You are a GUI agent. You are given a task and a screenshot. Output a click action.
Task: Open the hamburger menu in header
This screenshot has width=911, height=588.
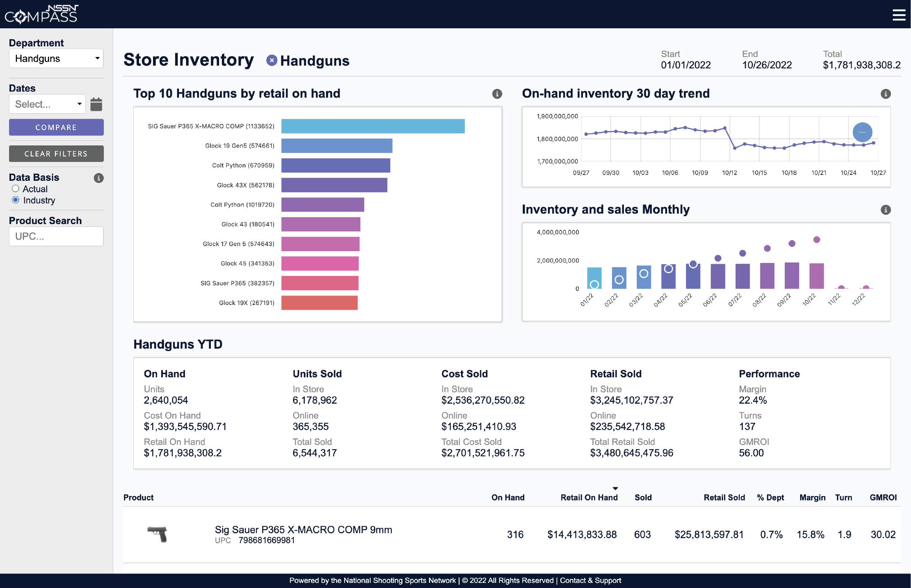click(899, 15)
